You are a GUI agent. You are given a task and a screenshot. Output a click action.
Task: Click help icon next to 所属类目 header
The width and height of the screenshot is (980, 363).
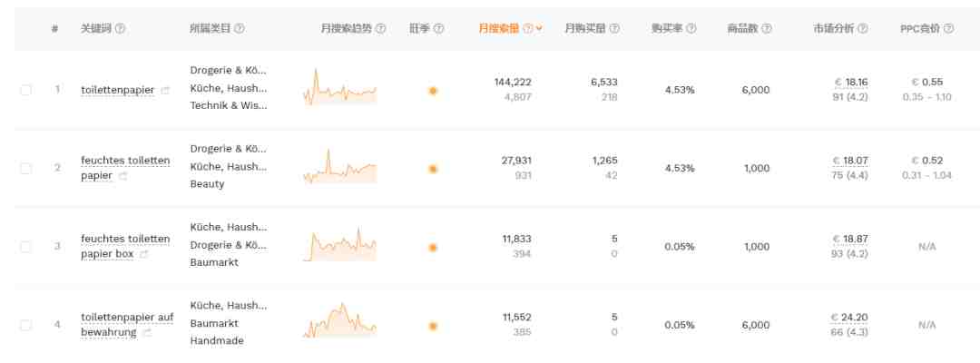240,29
